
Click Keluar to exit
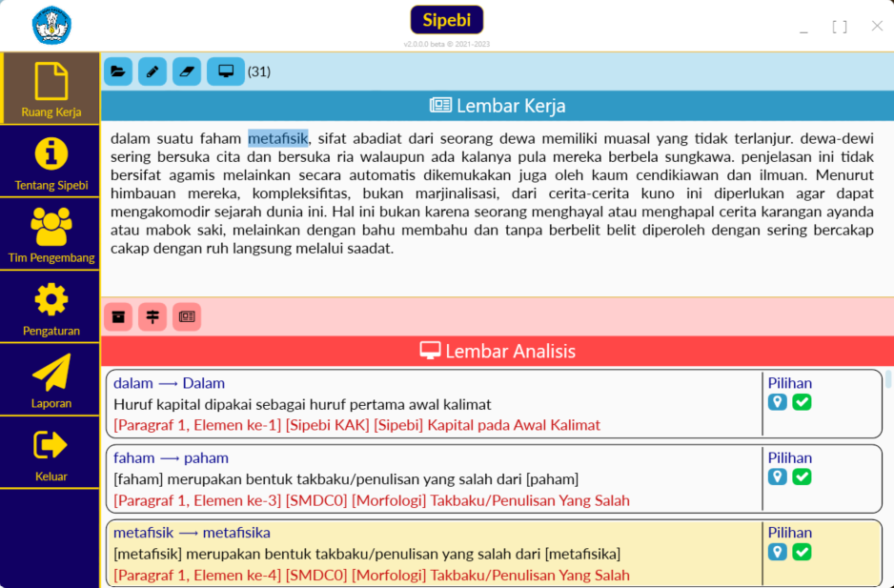tap(51, 453)
